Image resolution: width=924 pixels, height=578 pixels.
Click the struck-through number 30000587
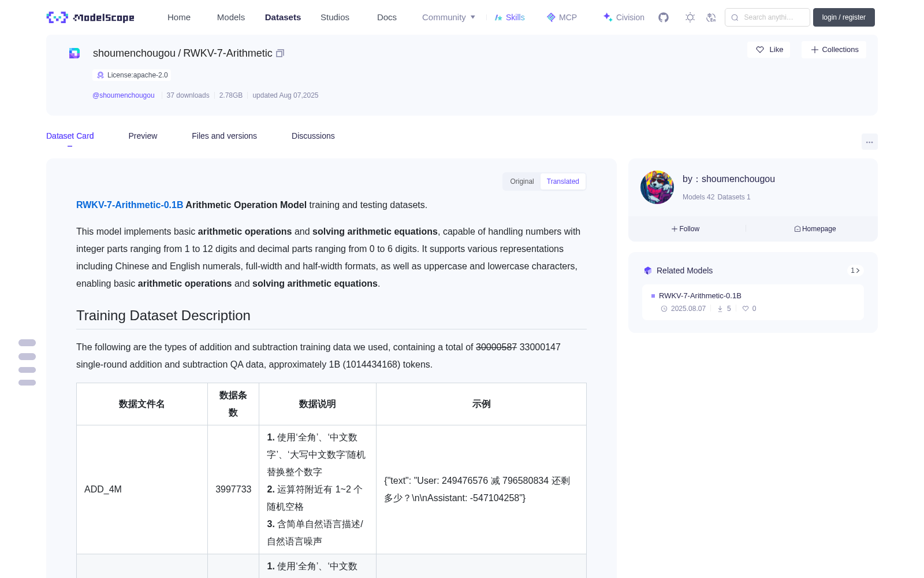click(496, 347)
